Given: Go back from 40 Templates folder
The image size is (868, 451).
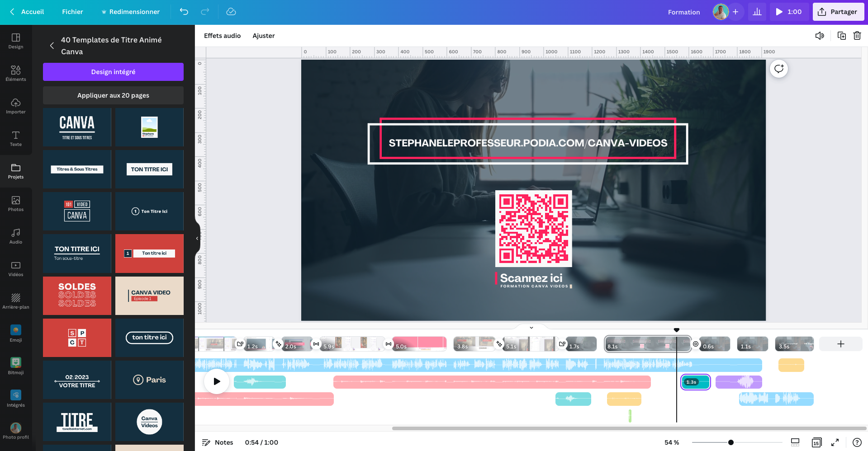Looking at the screenshot, I should 52,46.
